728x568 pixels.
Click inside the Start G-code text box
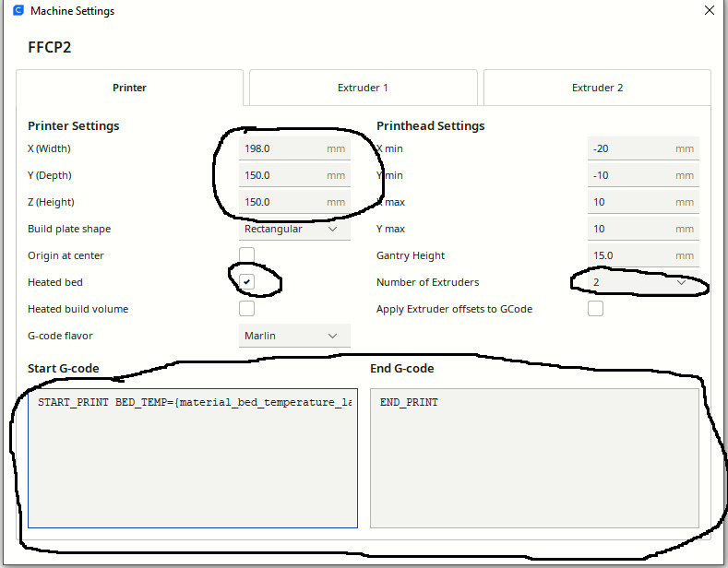pos(193,458)
